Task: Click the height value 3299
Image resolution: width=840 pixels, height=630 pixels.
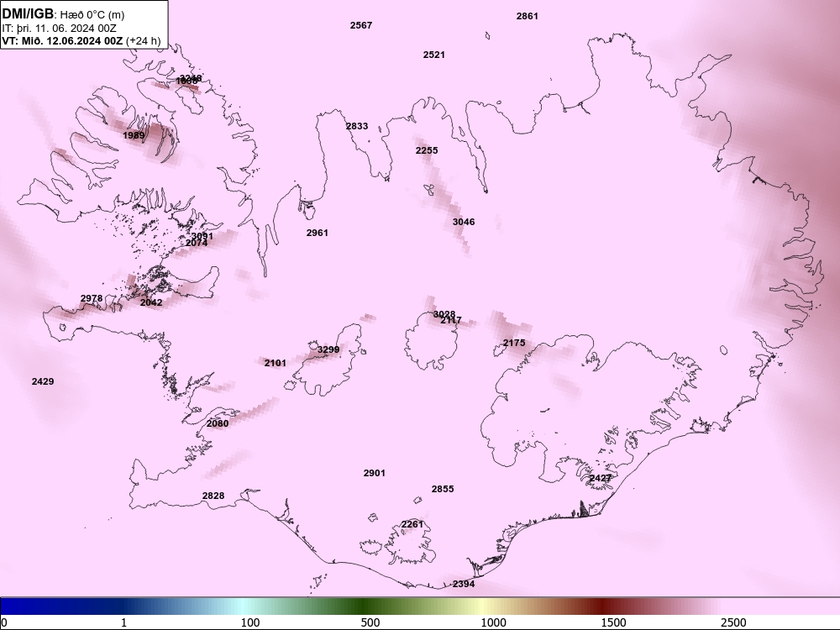Action: coord(328,349)
